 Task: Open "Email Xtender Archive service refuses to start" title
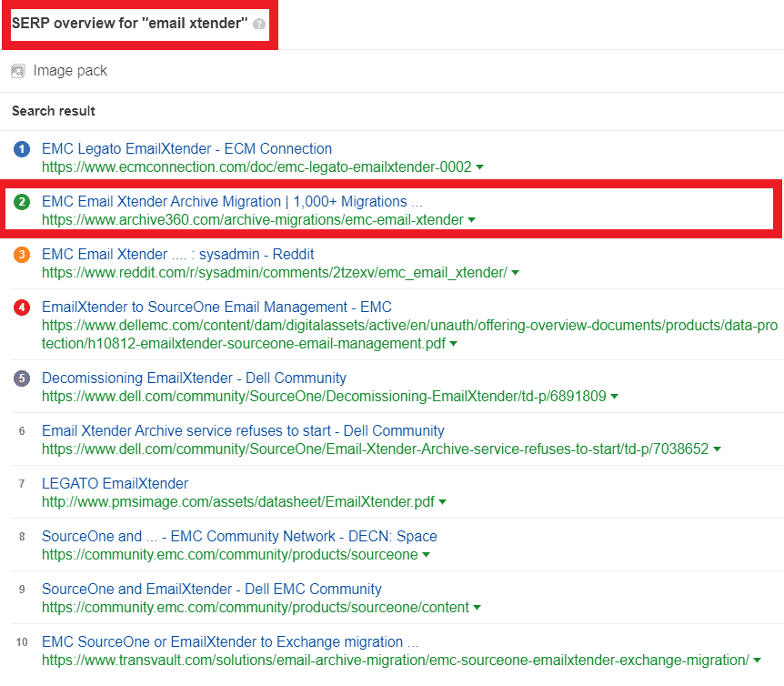click(243, 430)
